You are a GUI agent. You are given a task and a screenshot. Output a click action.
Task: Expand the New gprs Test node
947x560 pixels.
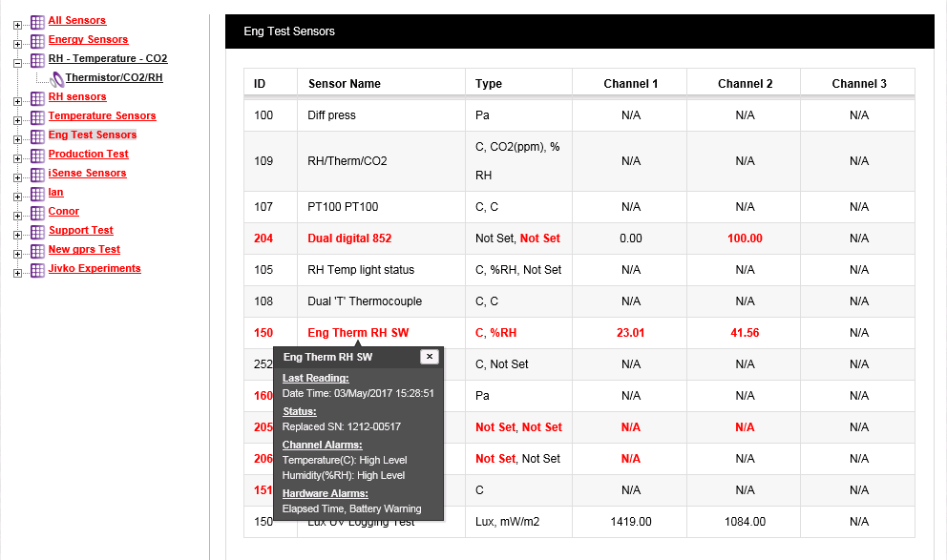tap(17, 252)
